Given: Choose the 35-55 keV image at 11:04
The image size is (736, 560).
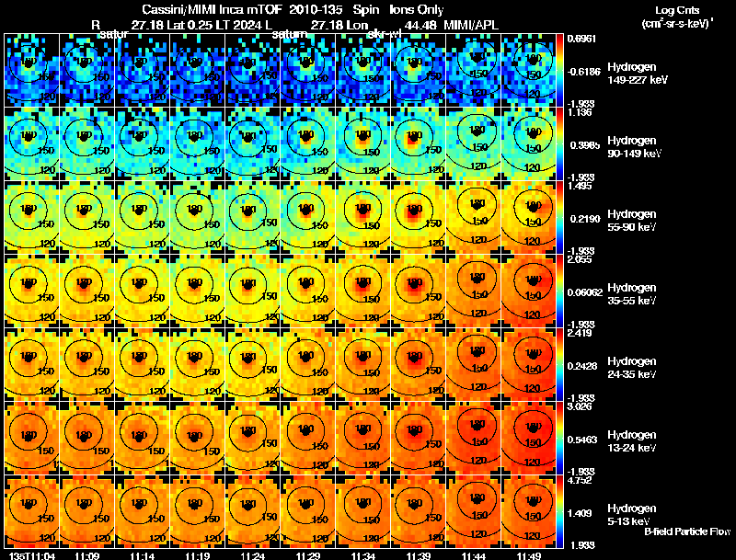Looking at the screenshot, I should point(32,291).
